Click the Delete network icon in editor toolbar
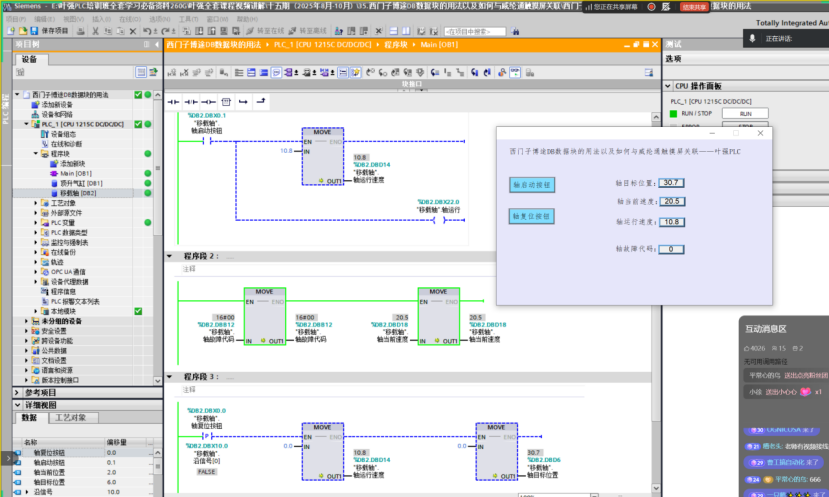This screenshot has width=829, height=497. [x=185, y=72]
